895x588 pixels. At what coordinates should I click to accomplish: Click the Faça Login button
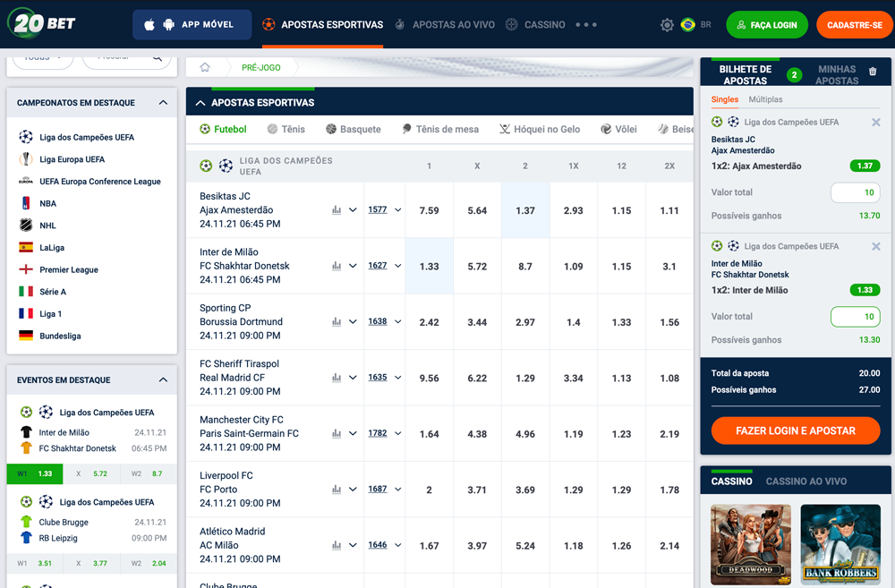click(767, 25)
